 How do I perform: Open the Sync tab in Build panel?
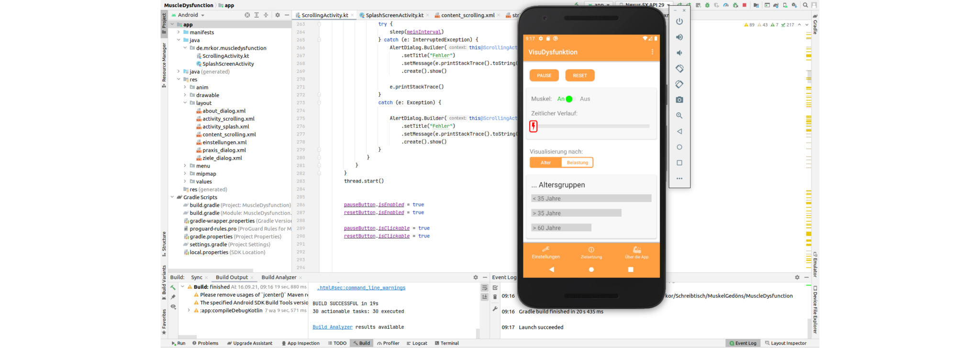pos(197,277)
